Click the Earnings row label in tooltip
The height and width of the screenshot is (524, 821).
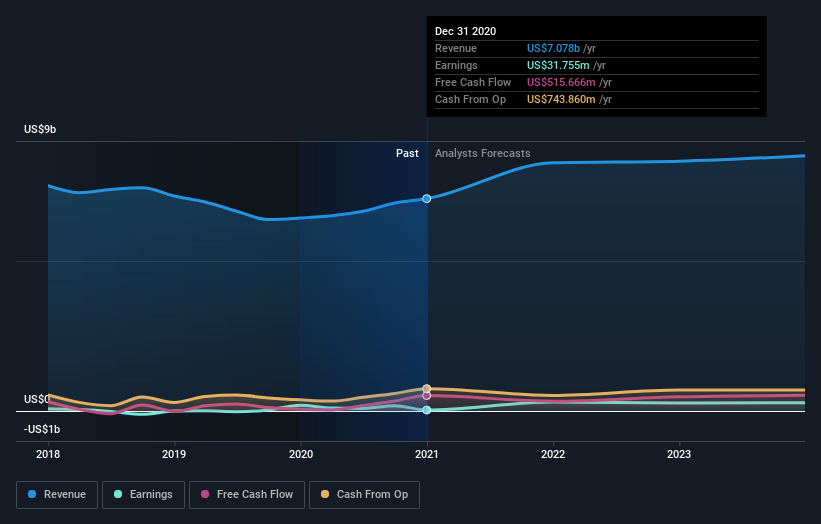tap(457, 65)
